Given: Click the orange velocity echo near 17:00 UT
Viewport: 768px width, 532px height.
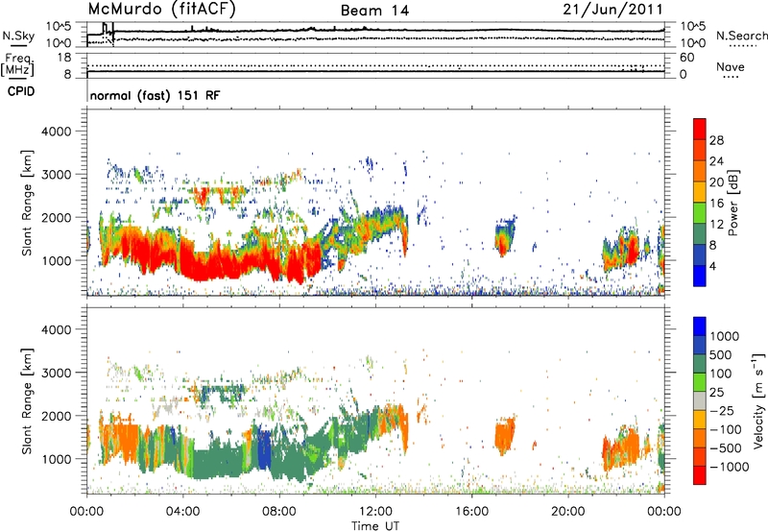Looking at the screenshot, I should 505,436.
